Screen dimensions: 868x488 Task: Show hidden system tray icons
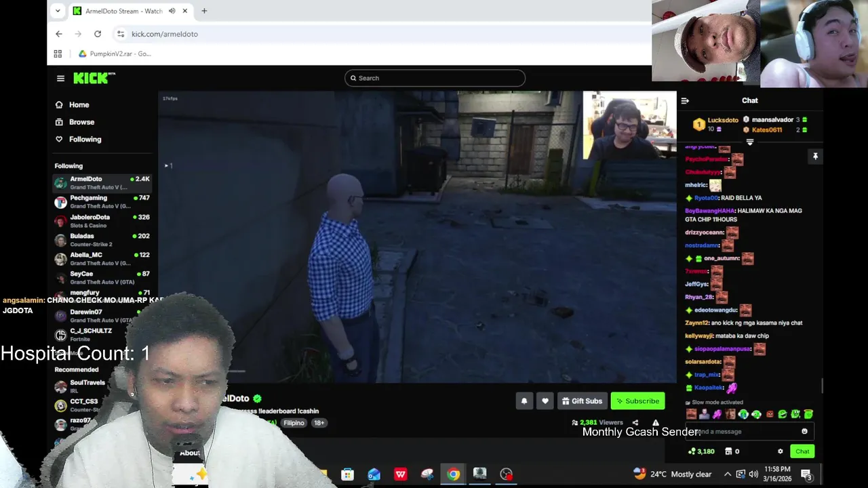click(728, 474)
